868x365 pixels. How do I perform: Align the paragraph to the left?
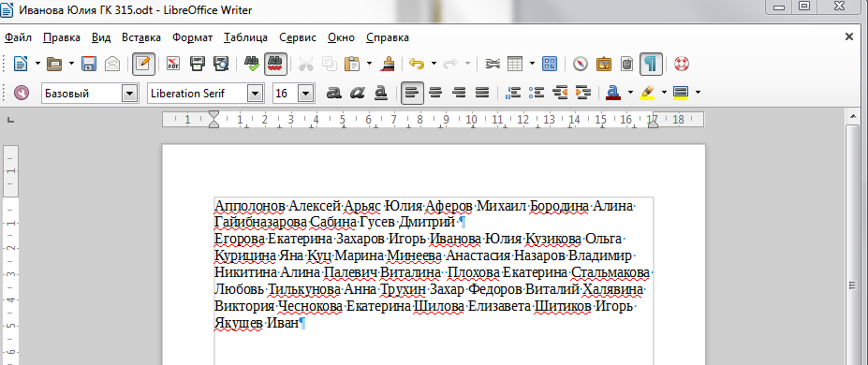pyautogui.click(x=412, y=93)
